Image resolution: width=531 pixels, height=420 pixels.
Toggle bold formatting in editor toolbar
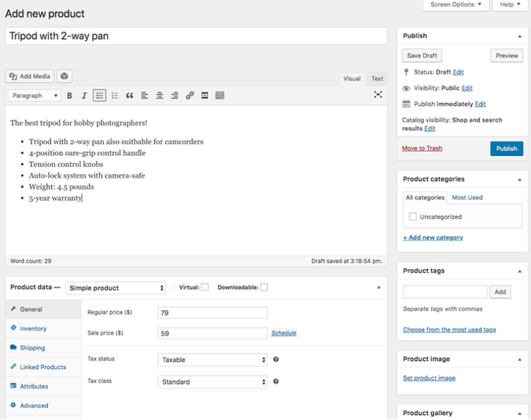tap(70, 96)
